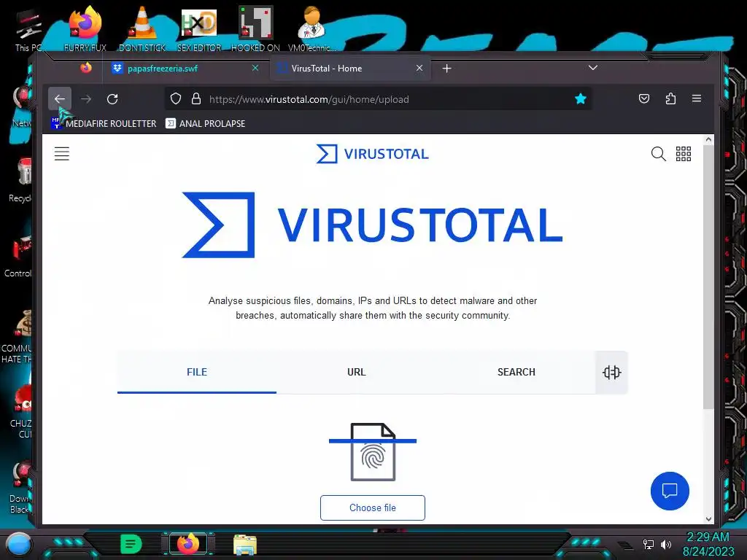Viewport: 747px width, 560px height.
Task: Open the extensions puzzle icon
Action: (x=670, y=98)
